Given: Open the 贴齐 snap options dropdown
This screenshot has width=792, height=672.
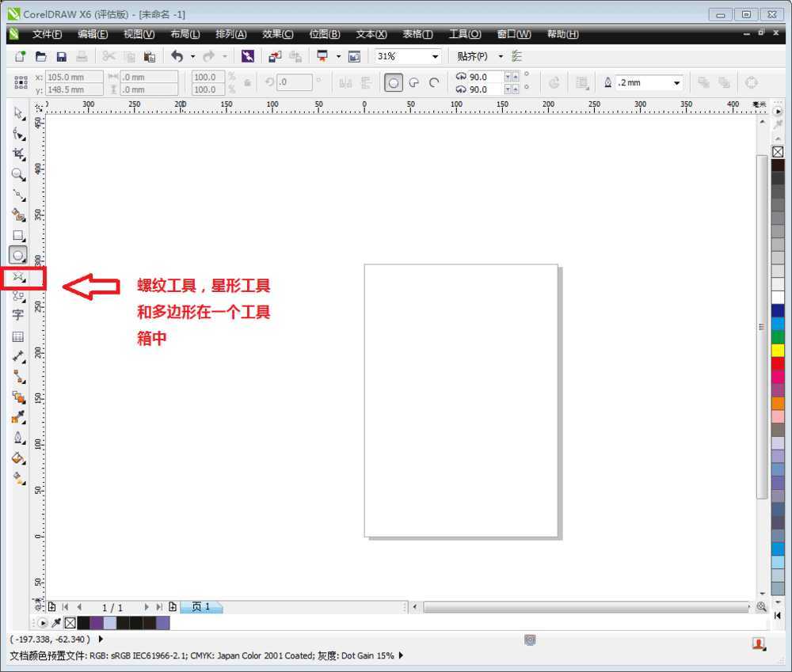Looking at the screenshot, I should pyautogui.click(x=500, y=55).
